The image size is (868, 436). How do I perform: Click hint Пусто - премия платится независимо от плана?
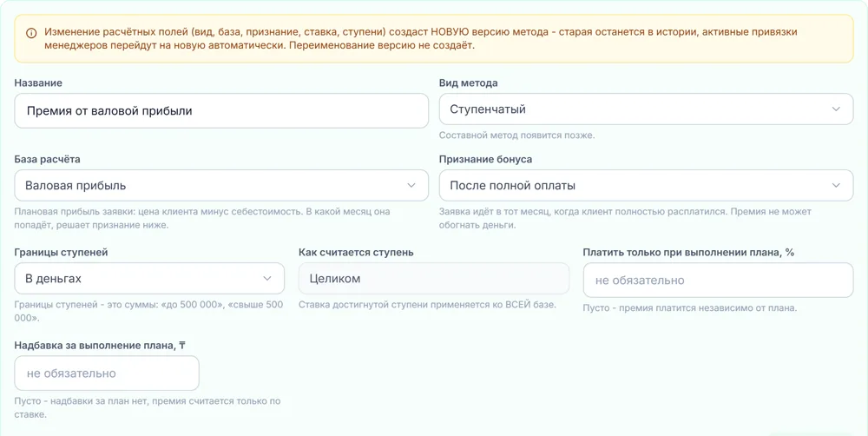click(x=690, y=308)
